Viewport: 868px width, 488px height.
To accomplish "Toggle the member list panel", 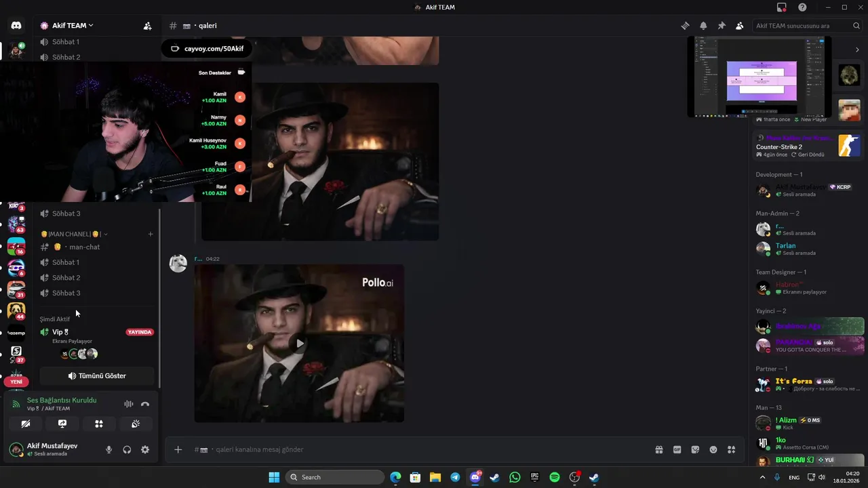I will [740, 26].
